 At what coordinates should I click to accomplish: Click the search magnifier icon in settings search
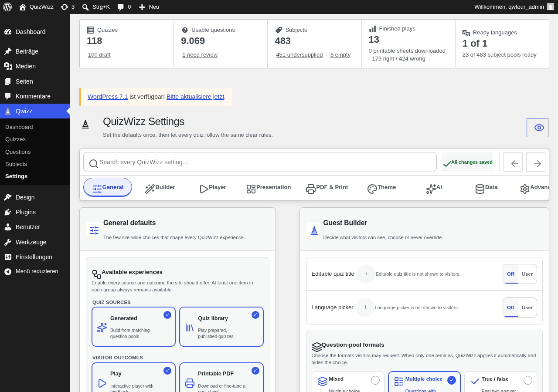coord(93,163)
